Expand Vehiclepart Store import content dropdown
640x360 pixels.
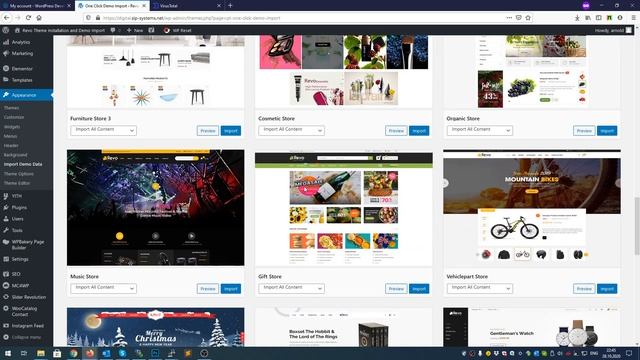coord(480,288)
